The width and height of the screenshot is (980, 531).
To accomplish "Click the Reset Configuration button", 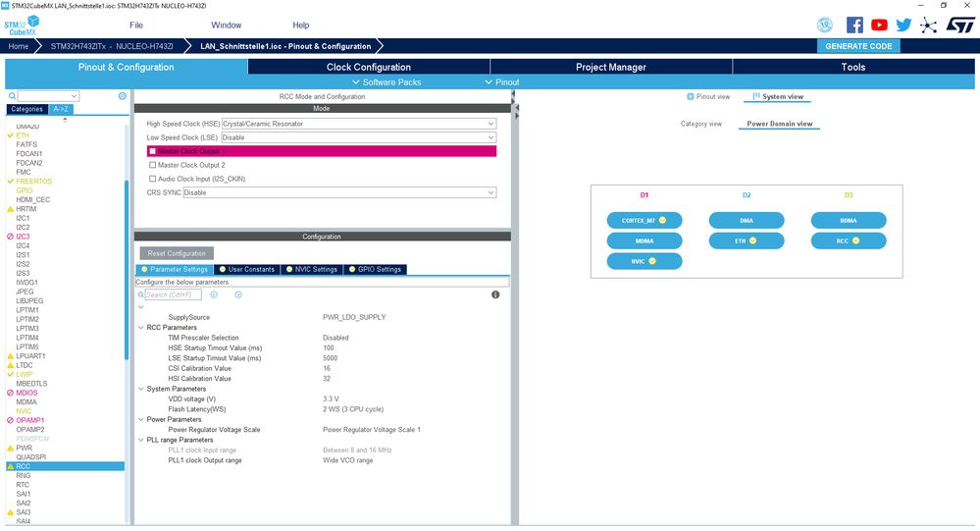I will click(177, 253).
